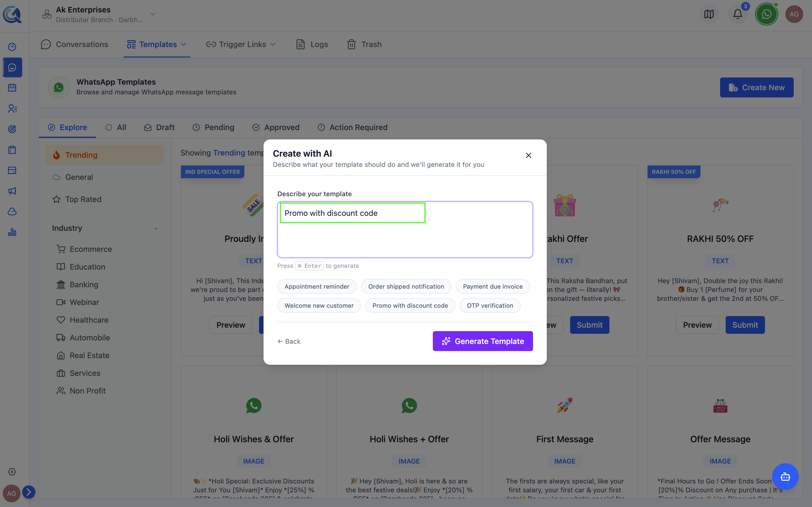Viewport: 812px width, 507px height.
Task: Click the green WhatsApp status icon
Action: click(x=766, y=14)
